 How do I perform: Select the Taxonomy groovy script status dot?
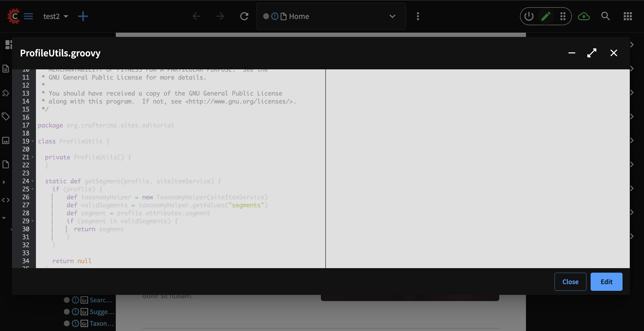pyautogui.click(x=67, y=323)
